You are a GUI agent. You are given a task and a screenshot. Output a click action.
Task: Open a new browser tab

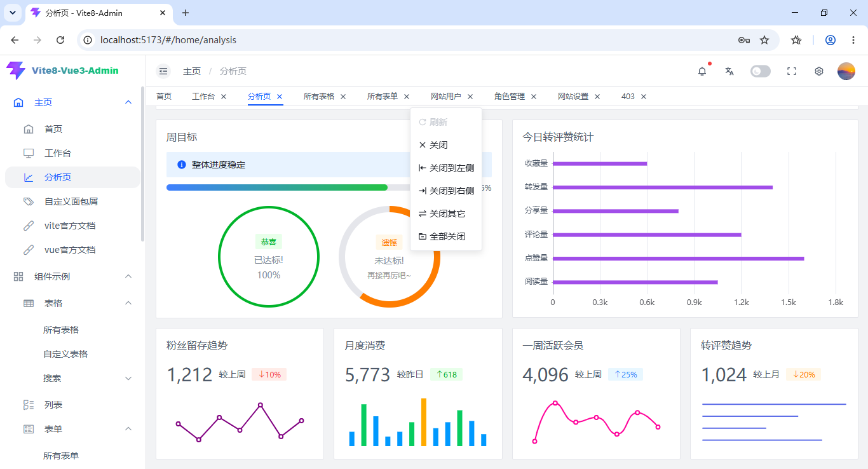pyautogui.click(x=186, y=13)
